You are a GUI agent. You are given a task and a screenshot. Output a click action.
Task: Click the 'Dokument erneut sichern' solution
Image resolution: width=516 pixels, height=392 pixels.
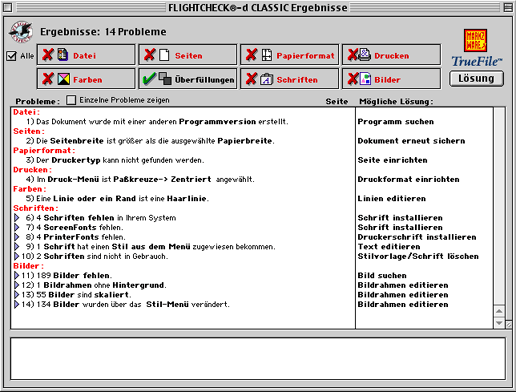(x=411, y=141)
